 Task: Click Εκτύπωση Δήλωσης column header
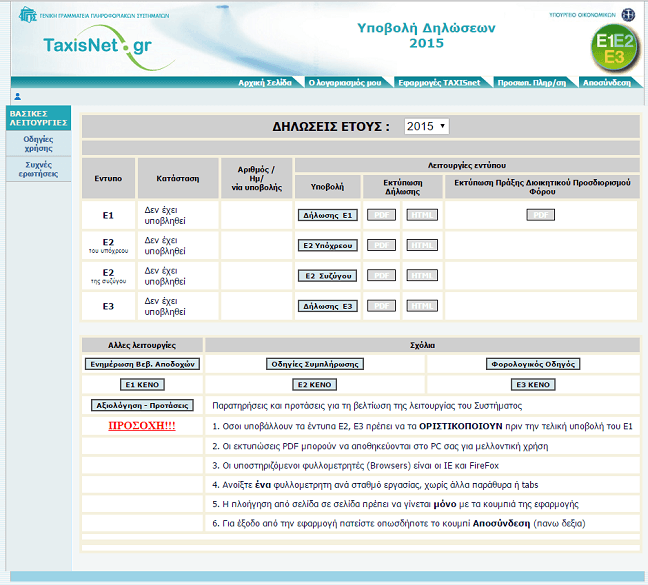pyautogui.click(x=403, y=187)
